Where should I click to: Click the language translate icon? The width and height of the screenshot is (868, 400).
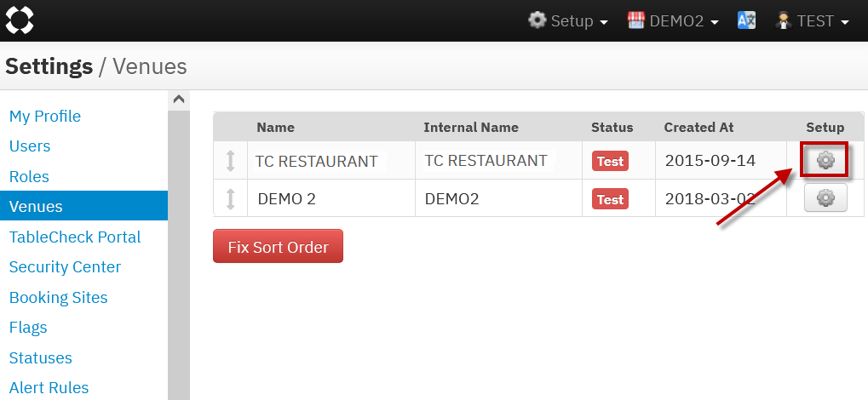coord(746,21)
